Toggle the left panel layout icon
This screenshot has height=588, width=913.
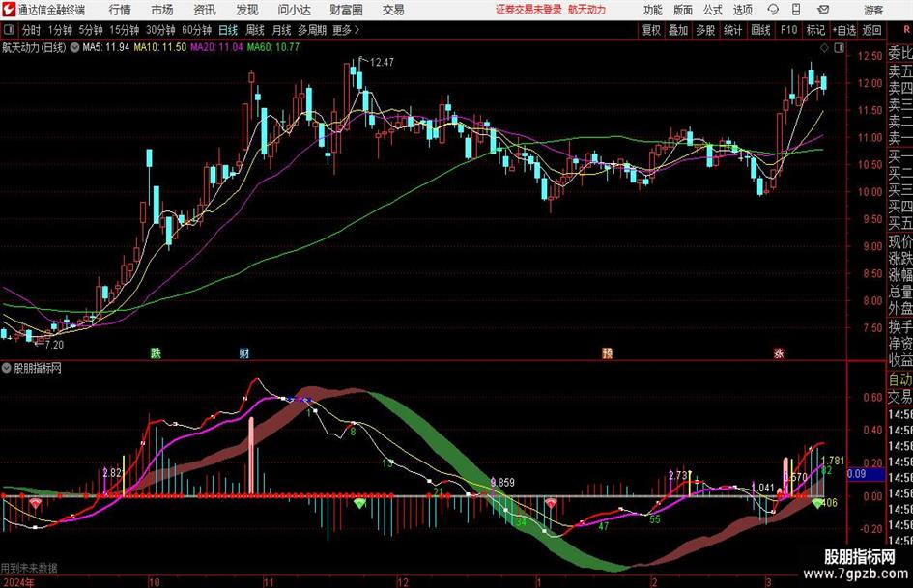8,30
